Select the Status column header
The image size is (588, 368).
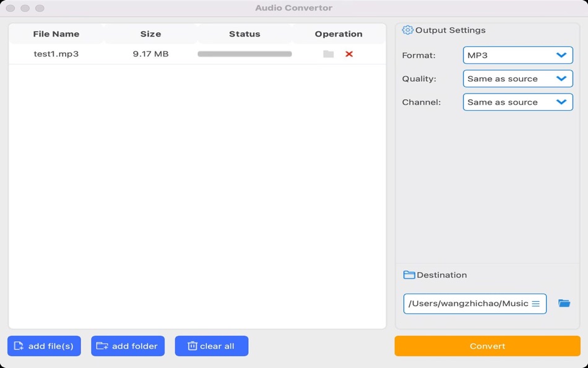(246, 34)
